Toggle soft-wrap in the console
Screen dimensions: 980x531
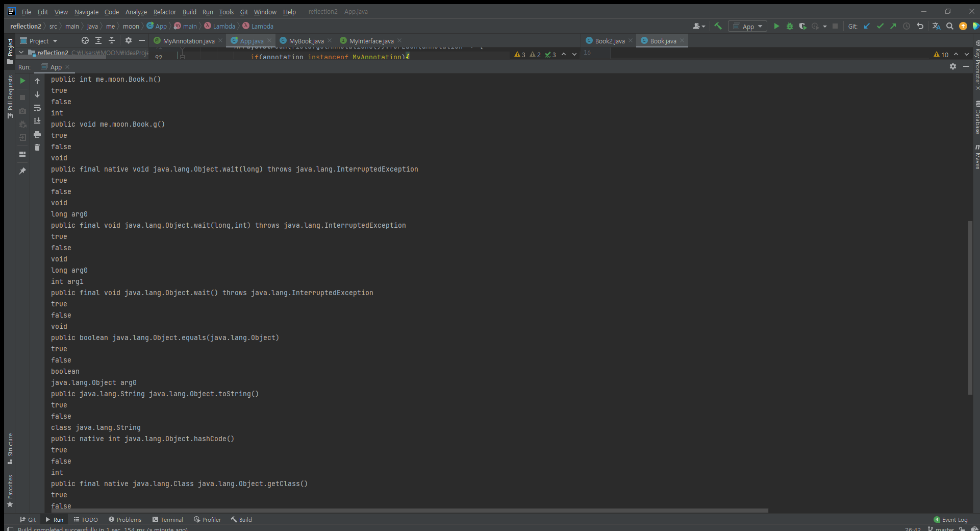click(x=37, y=108)
